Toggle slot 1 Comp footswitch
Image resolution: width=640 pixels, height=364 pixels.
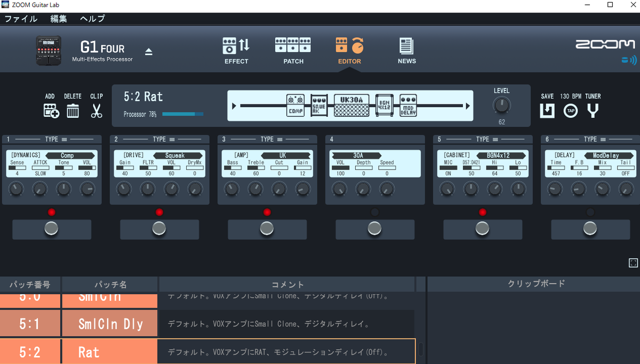tap(52, 229)
